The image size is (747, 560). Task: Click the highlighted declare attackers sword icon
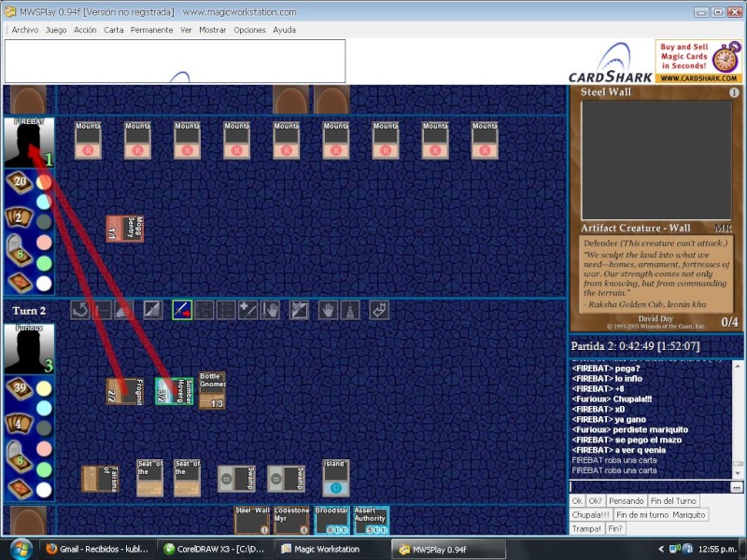[182, 310]
